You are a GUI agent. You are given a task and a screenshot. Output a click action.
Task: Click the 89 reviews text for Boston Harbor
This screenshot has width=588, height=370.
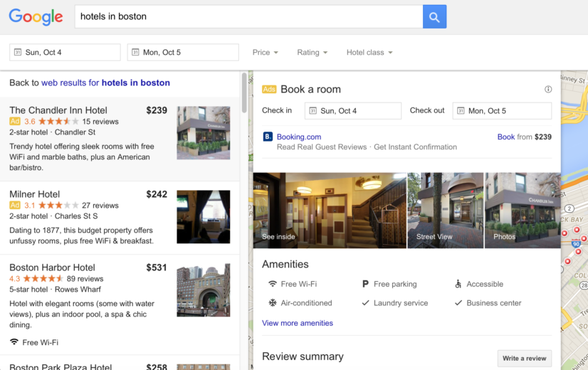[x=85, y=278]
